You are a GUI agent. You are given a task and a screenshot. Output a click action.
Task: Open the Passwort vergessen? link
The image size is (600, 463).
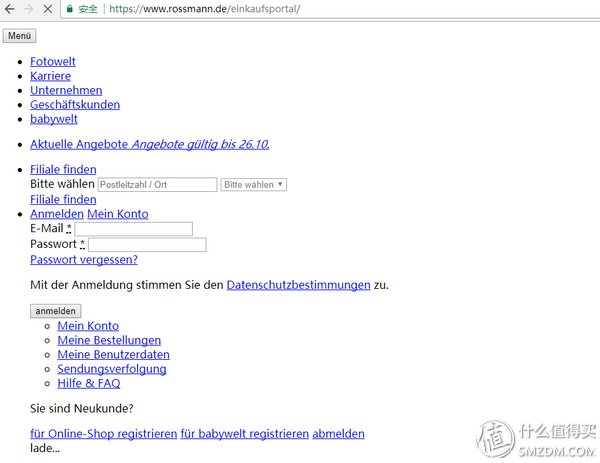pyautogui.click(x=84, y=260)
